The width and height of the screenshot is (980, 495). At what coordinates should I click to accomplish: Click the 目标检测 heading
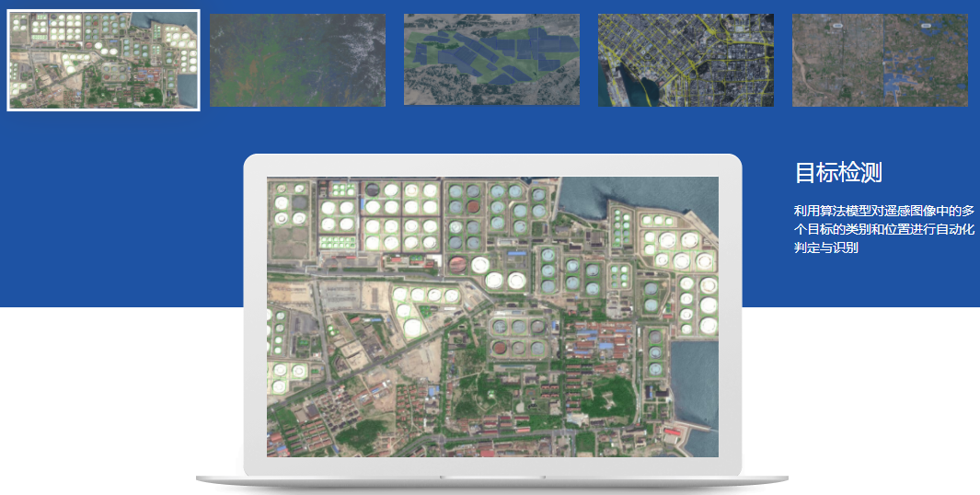(838, 172)
